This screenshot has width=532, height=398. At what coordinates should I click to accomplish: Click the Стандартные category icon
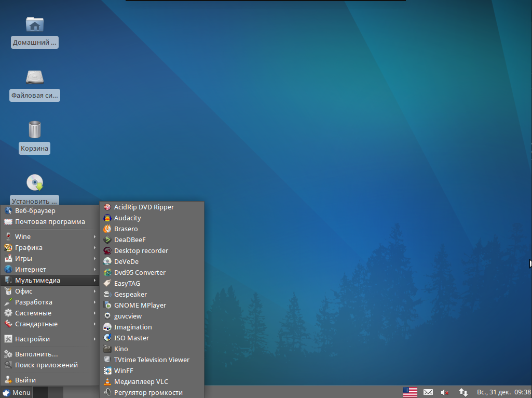point(8,324)
